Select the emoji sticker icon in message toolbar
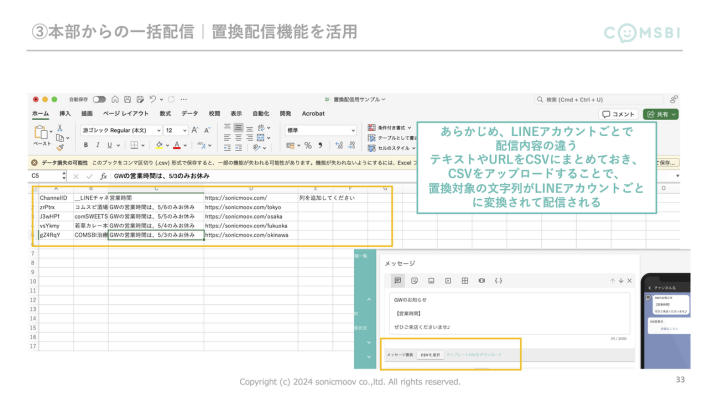 coord(415,281)
